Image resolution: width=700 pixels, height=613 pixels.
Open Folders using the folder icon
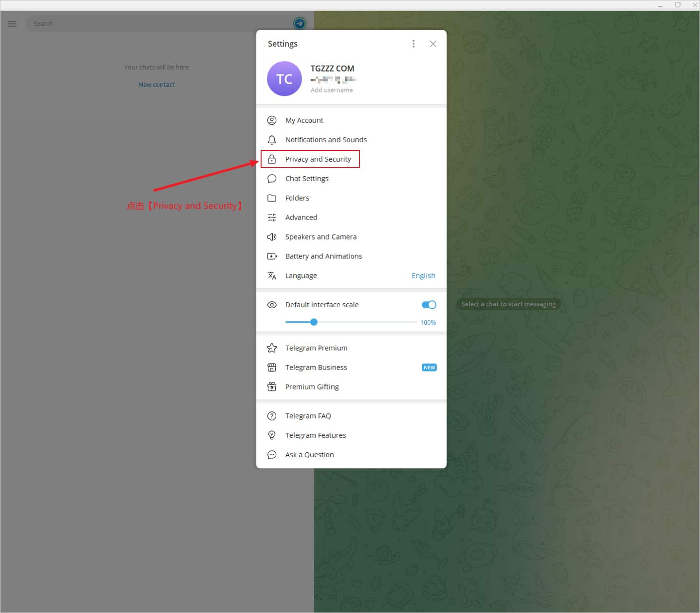click(272, 198)
